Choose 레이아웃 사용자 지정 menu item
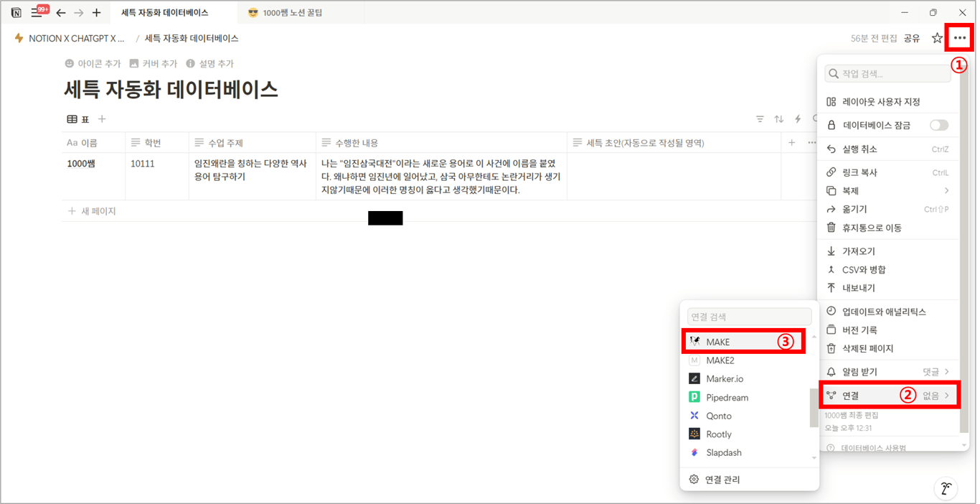Screen dimensions: 980x504 tap(888, 102)
